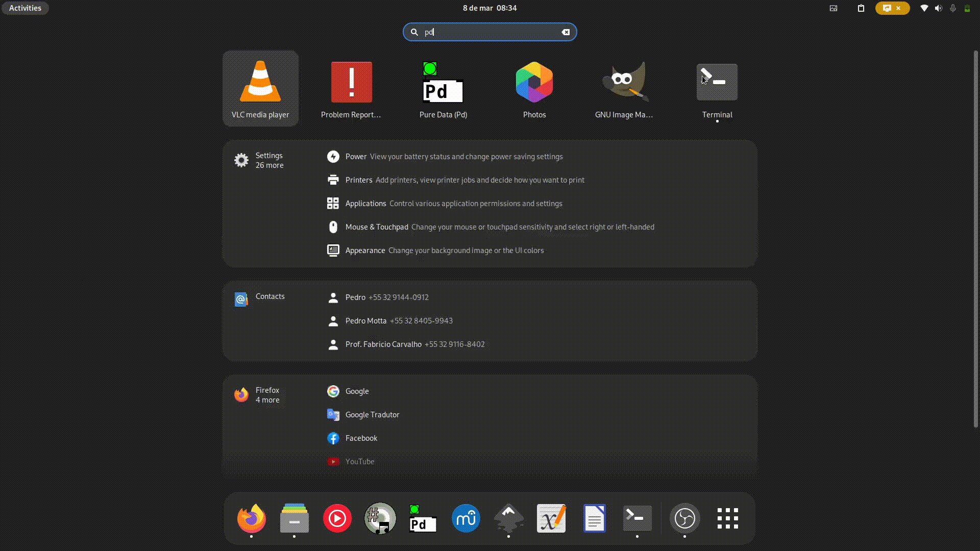Image resolution: width=980 pixels, height=551 pixels.
Task: Open the hash-and-music-note app in dock
Action: 380,518
